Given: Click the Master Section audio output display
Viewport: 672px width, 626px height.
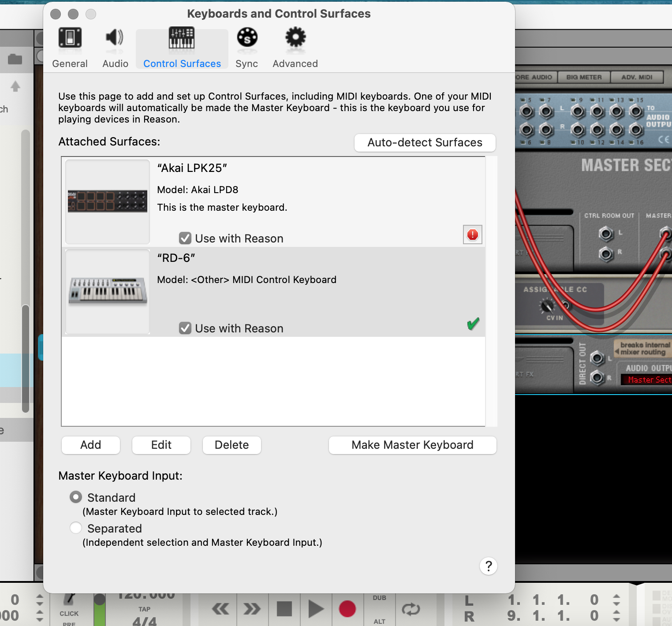Looking at the screenshot, I should (x=646, y=380).
